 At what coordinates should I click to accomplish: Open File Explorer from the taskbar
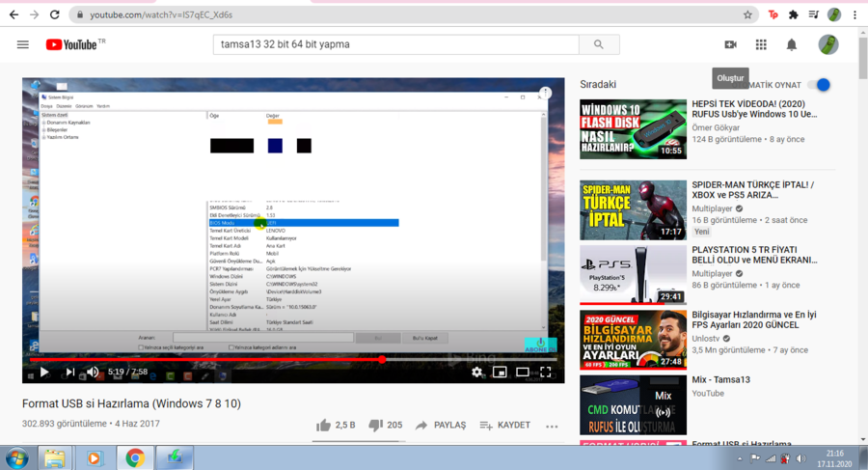(x=54, y=457)
